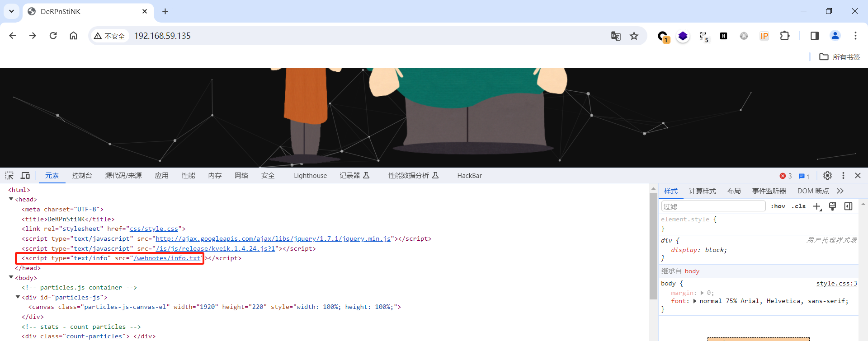This screenshot has height=341, width=868.
Task: Open the browser home page
Action: click(x=73, y=36)
